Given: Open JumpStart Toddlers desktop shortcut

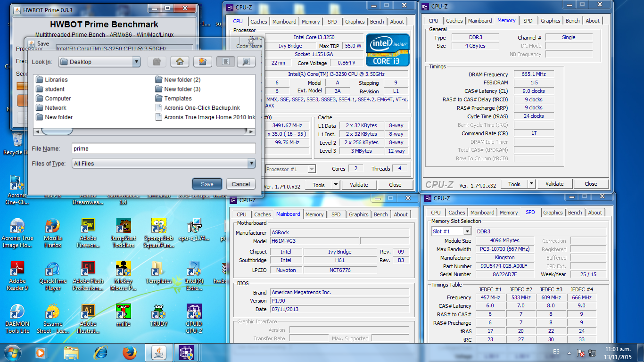Looking at the screenshot, I should [x=124, y=234].
